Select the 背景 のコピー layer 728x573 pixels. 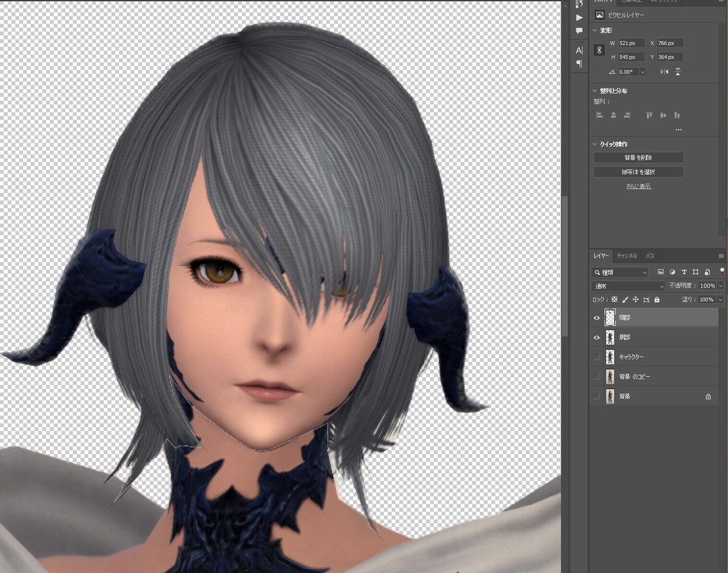click(x=654, y=376)
